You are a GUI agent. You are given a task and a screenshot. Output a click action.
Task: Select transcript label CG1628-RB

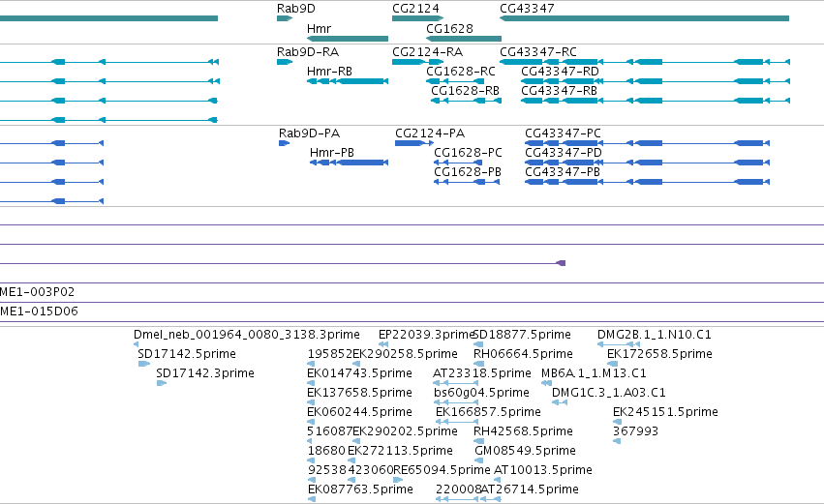point(465,90)
